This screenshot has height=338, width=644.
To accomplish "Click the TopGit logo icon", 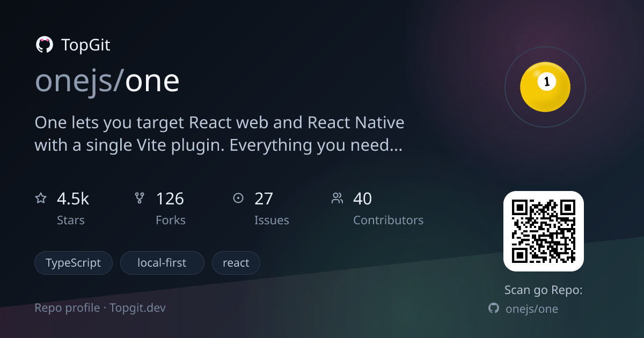I will [x=44, y=45].
